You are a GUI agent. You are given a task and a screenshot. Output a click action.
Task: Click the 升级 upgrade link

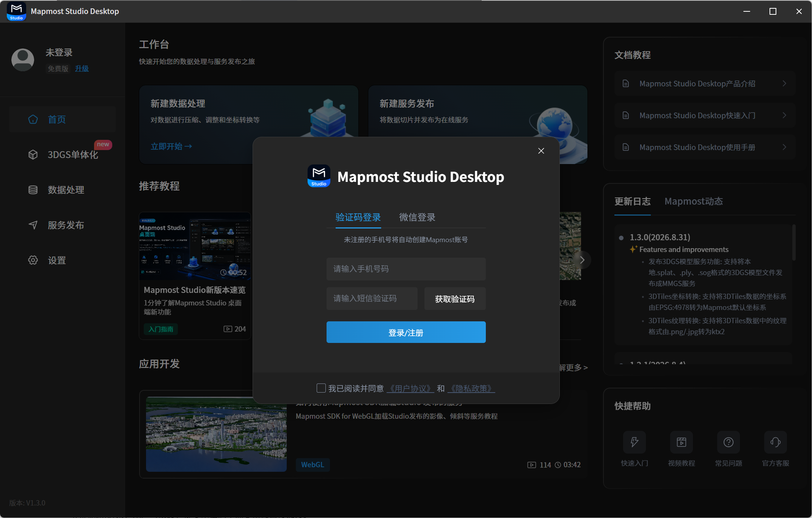point(82,69)
